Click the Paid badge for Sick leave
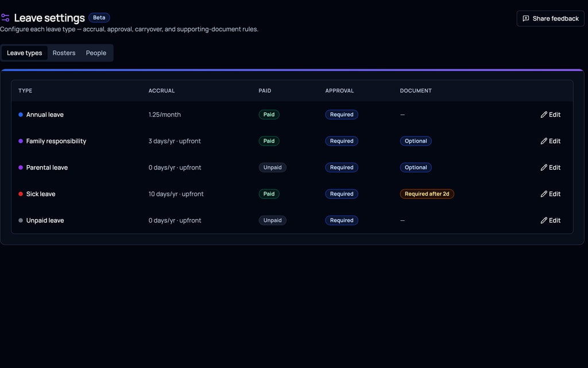The height and width of the screenshot is (368, 588). pos(269,194)
